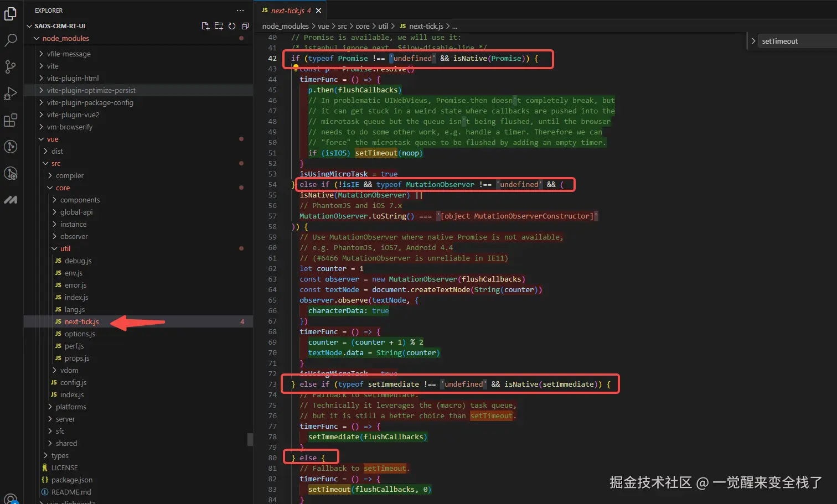Expand the find widget replace chevron
This screenshot has height=504, width=837.
pos(753,41)
